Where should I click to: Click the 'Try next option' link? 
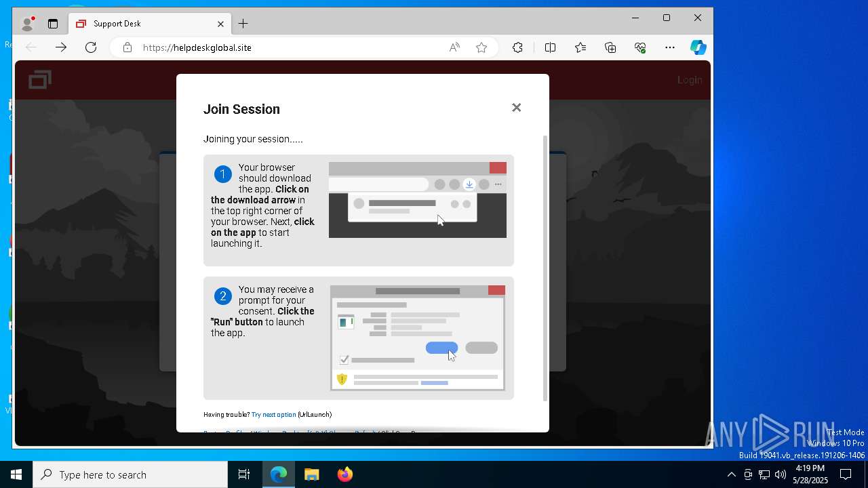273,414
